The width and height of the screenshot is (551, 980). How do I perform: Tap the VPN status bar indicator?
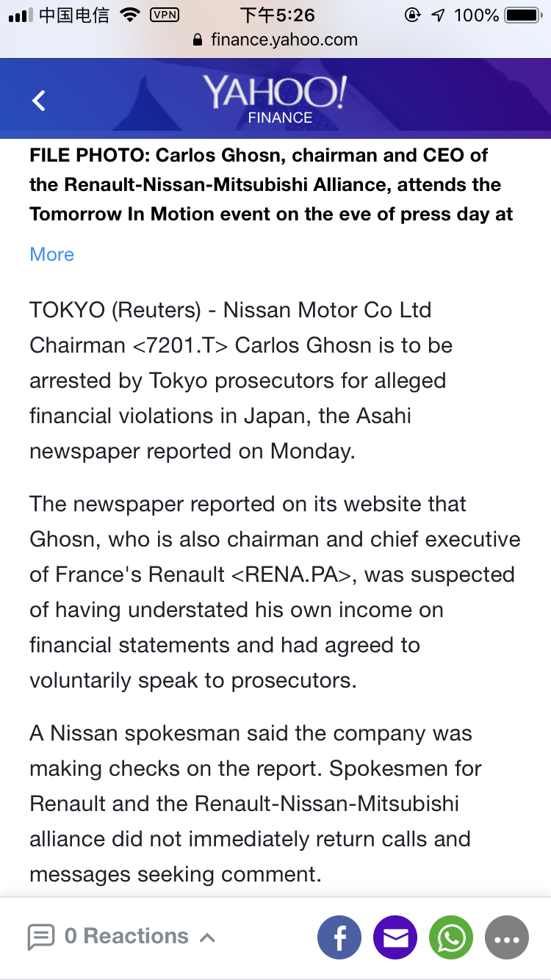point(164,15)
